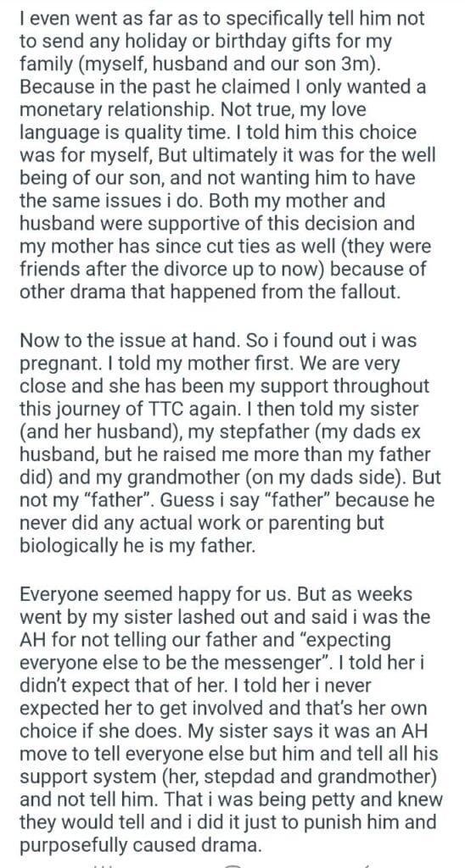Click the line "other drama that happened from the fallout."
465x868 pixels.
coord(210,292)
